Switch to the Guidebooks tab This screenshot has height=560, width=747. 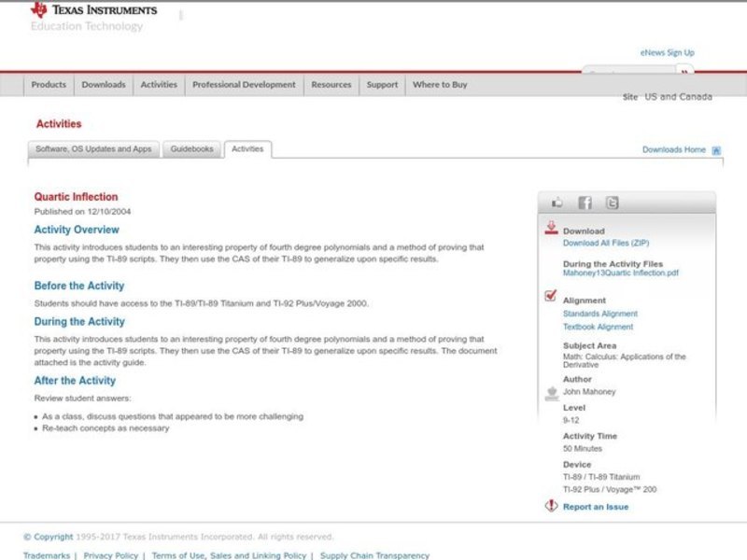coord(191,149)
